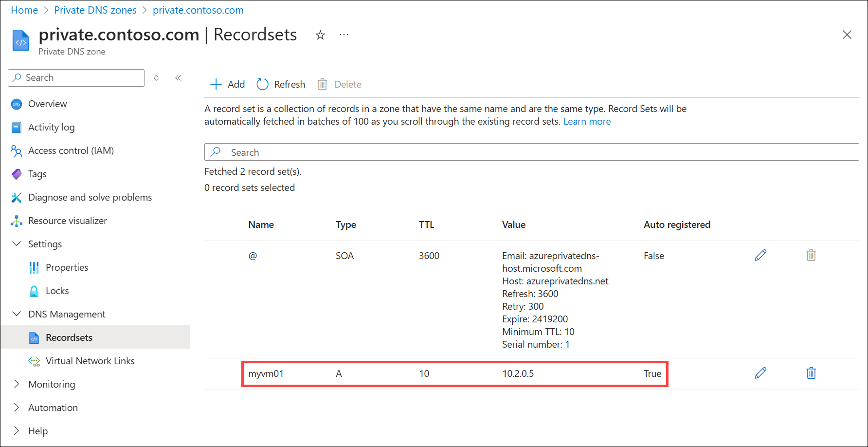The width and height of the screenshot is (868, 447).
Task: Click the Refresh button
Action: coord(281,84)
